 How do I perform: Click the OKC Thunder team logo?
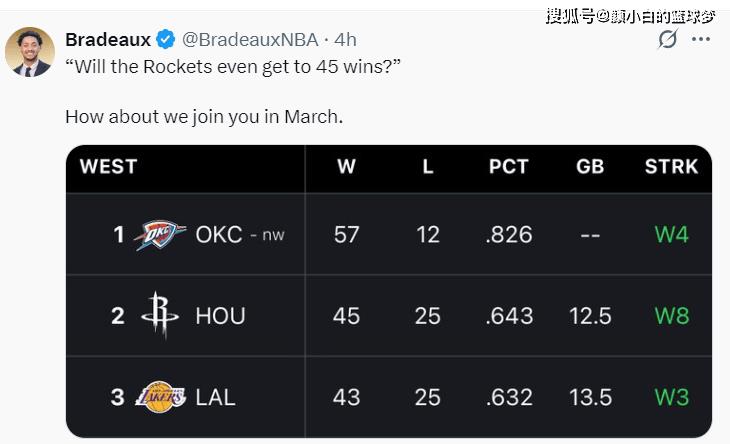point(160,235)
